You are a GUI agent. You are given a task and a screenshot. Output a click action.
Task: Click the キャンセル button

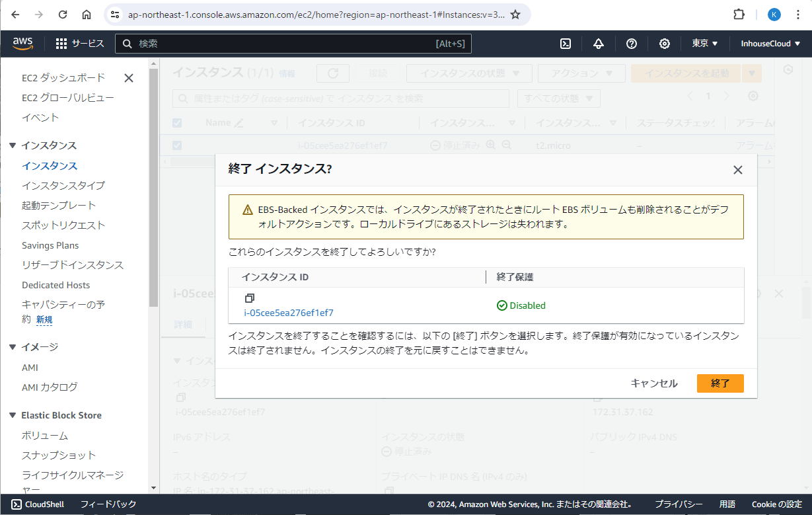[x=654, y=383]
